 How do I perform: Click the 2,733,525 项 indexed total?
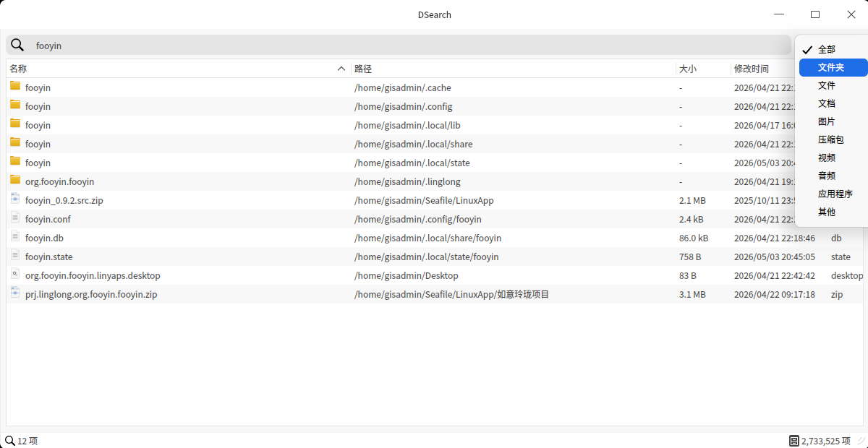(x=826, y=441)
